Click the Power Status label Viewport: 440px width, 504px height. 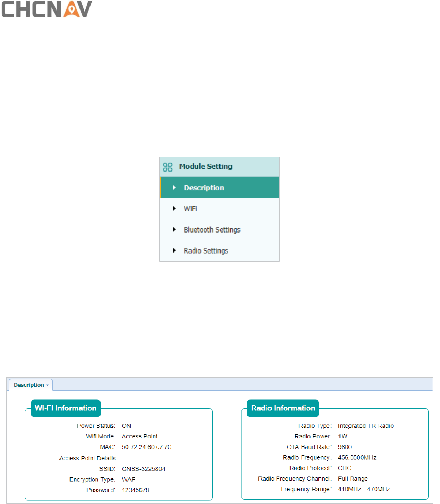96,426
